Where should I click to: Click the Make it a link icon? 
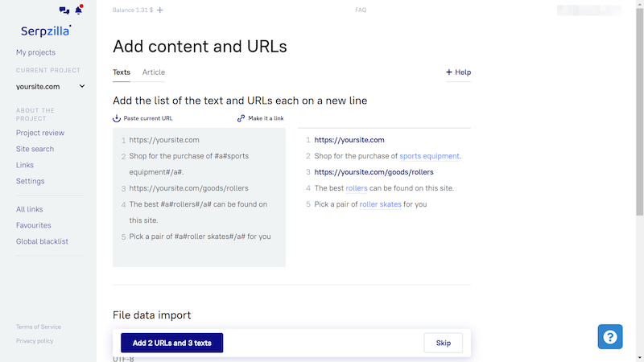(x=241, y=118)
